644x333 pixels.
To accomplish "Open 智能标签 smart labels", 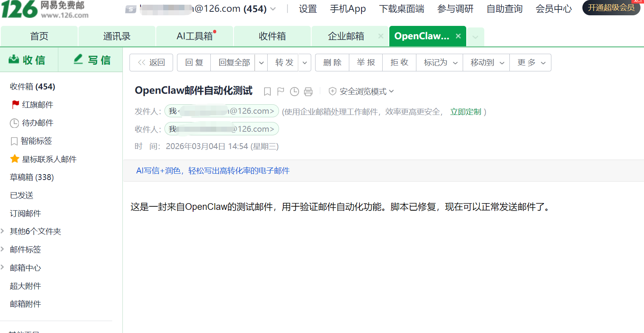I will click(31, 141).
